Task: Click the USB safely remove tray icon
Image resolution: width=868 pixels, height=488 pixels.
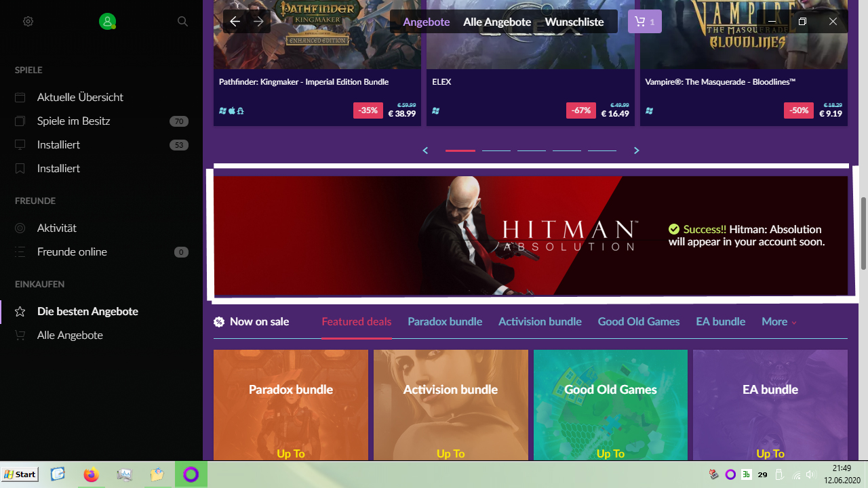Action: pyautogui.click(x=779, y=474)
